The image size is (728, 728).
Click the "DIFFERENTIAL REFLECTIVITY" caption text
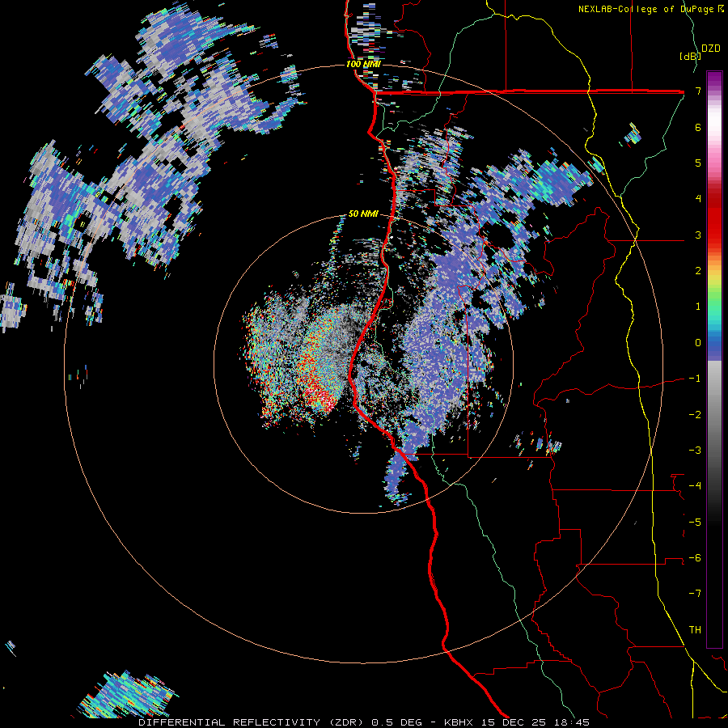pyautogui.click(x=230, y=722)
